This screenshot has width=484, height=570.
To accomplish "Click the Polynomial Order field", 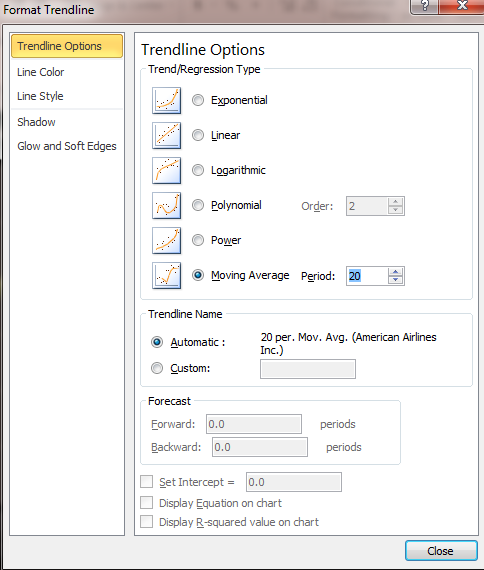I will 367,206.
